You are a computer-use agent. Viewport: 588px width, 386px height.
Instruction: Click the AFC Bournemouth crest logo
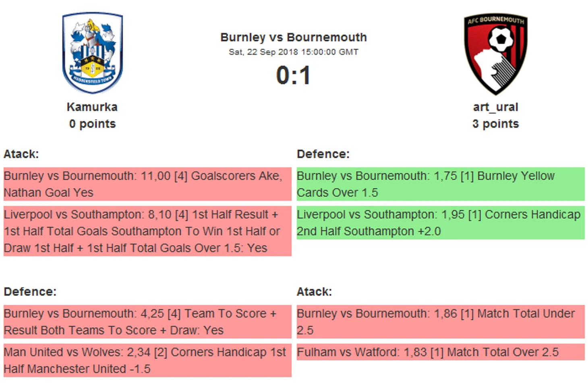pos(495,54)
